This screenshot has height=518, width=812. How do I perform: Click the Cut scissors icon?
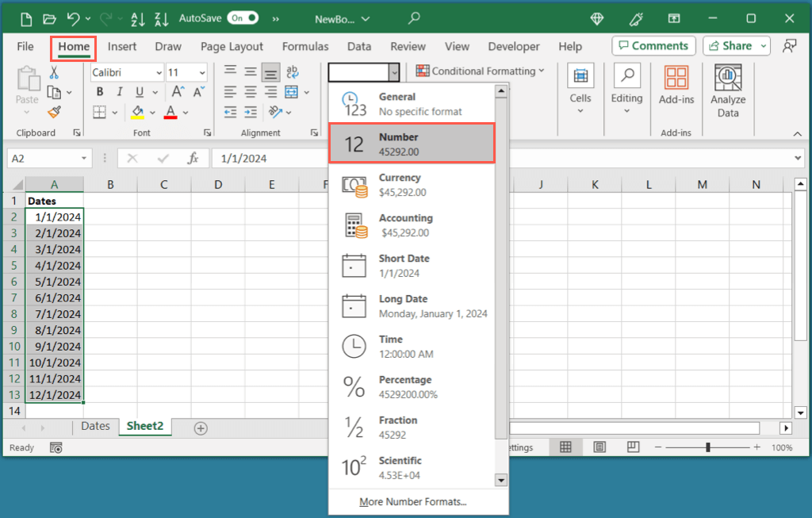tap(54, 73)
